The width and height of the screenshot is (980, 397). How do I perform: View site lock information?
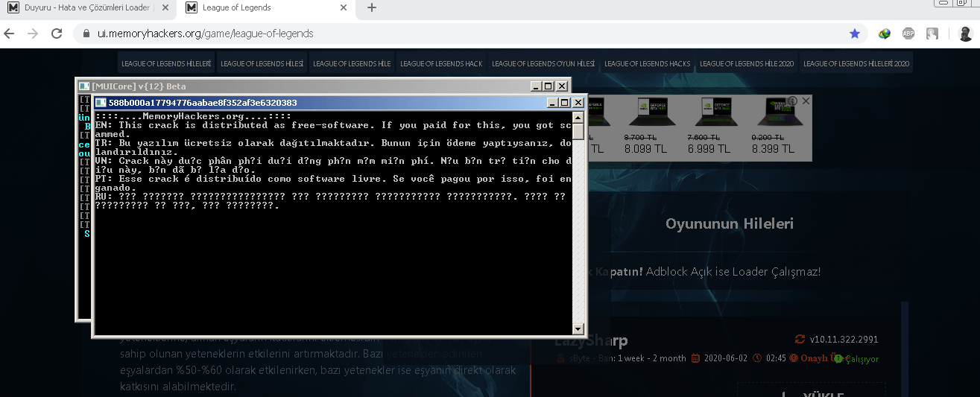[86, 34]
